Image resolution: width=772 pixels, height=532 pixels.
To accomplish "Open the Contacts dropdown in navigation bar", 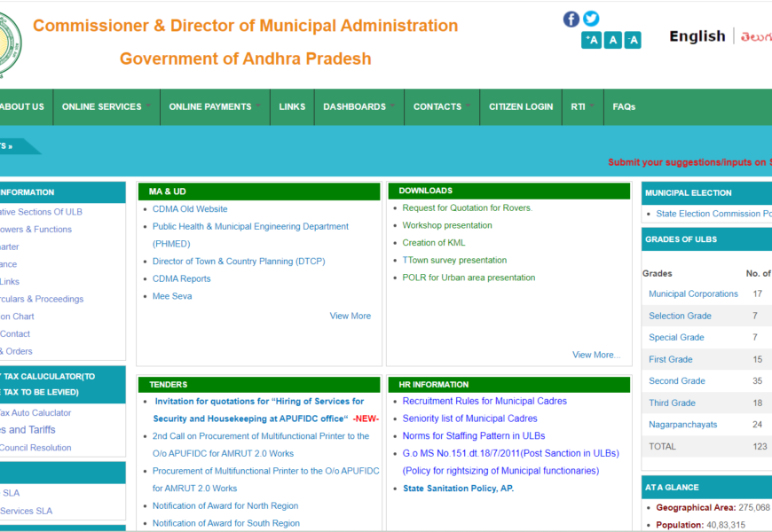I will (438, 107).
